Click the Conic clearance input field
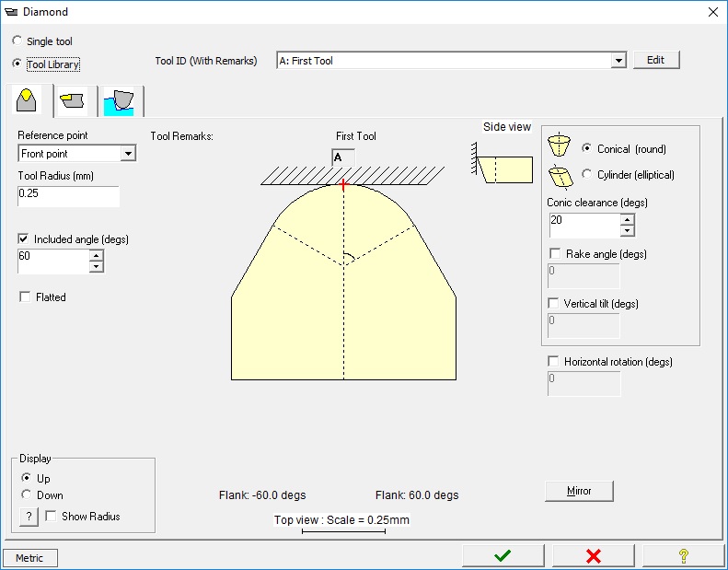This screenshot has width=728, height=570. [585, 226]
